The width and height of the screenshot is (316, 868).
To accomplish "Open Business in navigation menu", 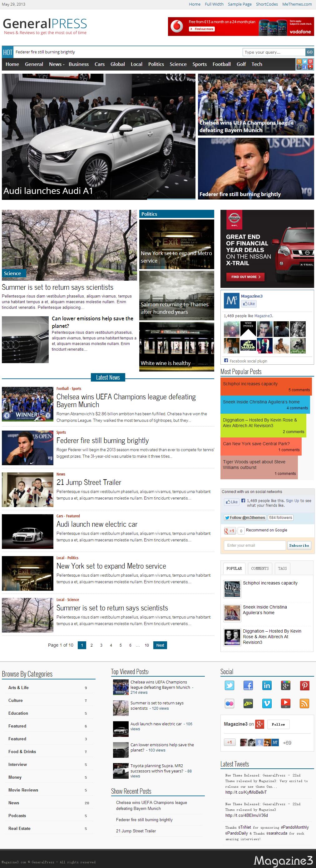I will pyautogui.click(x=79, y=64).
